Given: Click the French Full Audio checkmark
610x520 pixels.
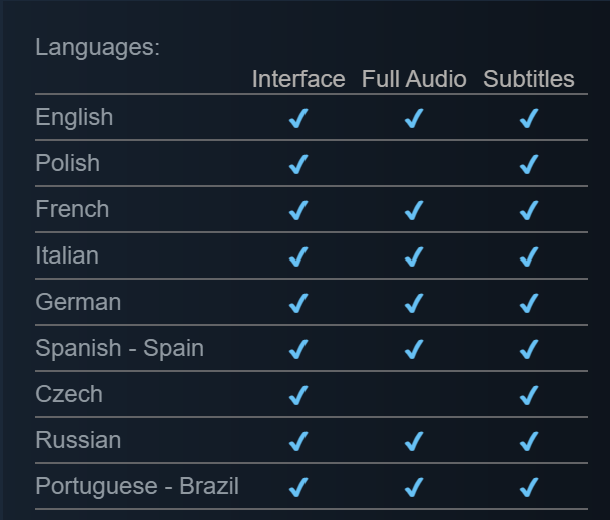Looking at the screenshot, I should pos(414,210).
